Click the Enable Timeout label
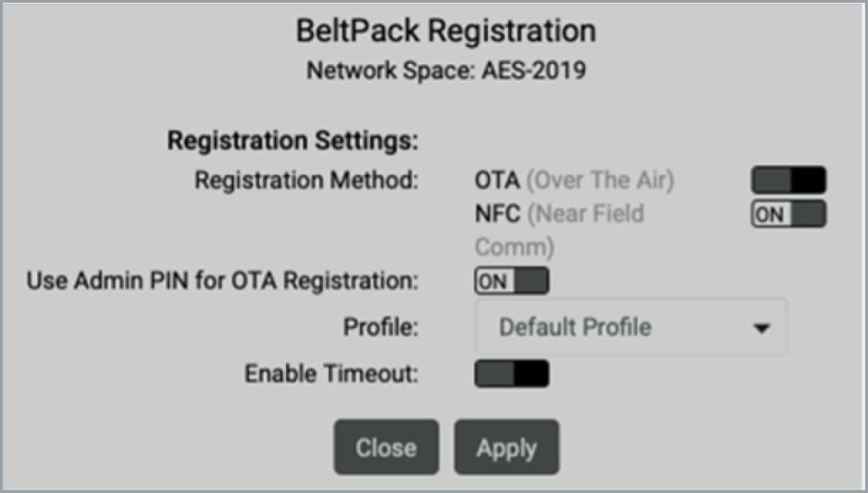 pyautogui.click(x=331, y=374)
